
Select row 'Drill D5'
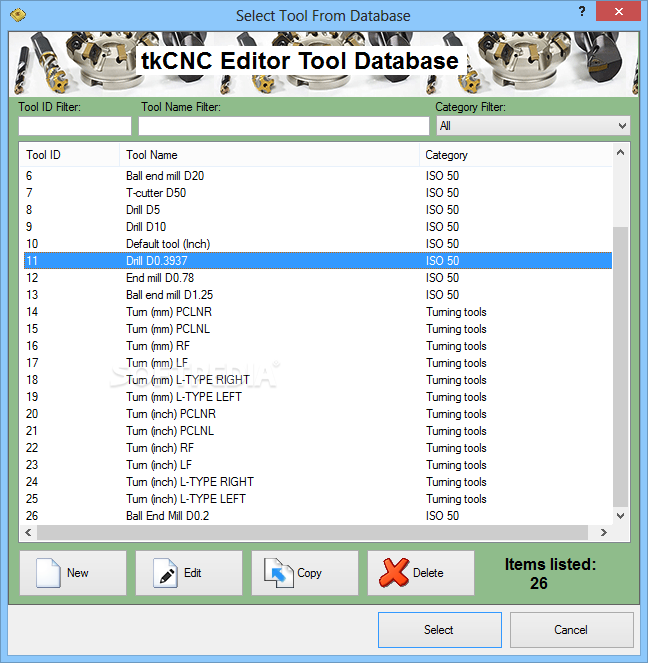click(318, 210)
